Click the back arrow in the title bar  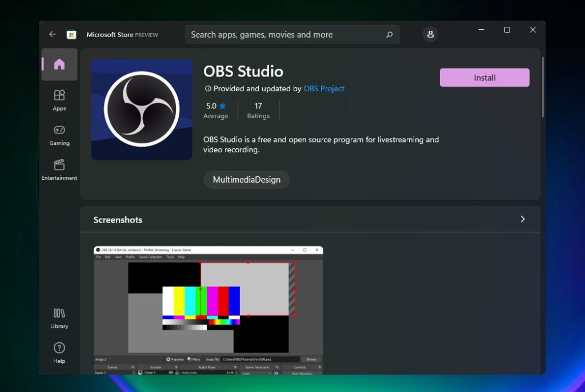pyautogui.click(x=53, y=34)
